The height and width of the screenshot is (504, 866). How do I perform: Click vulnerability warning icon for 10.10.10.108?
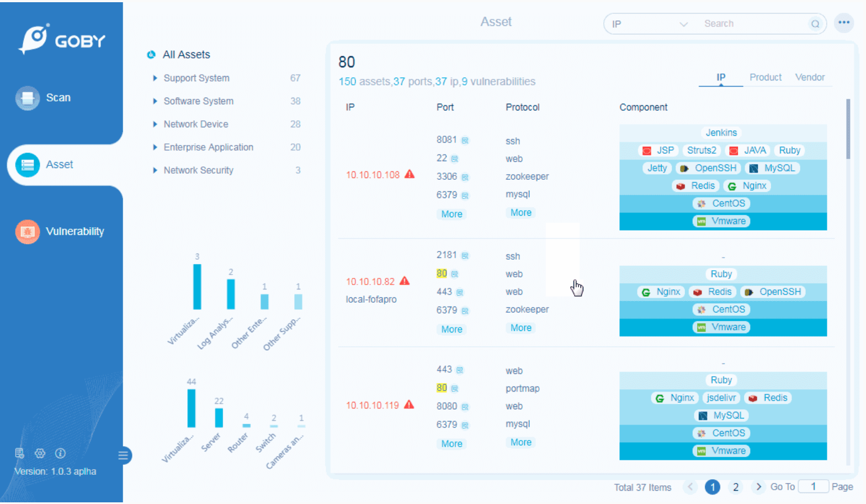[410, 174]
